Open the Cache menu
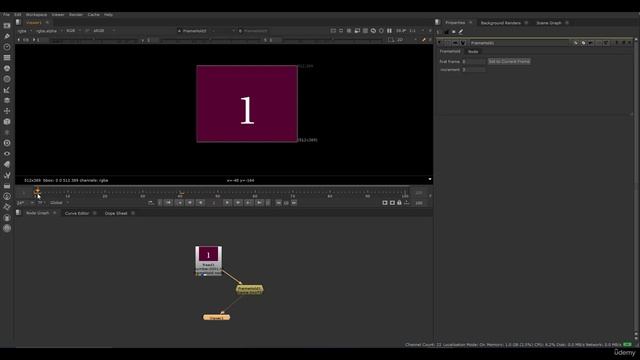 (93, 15)
